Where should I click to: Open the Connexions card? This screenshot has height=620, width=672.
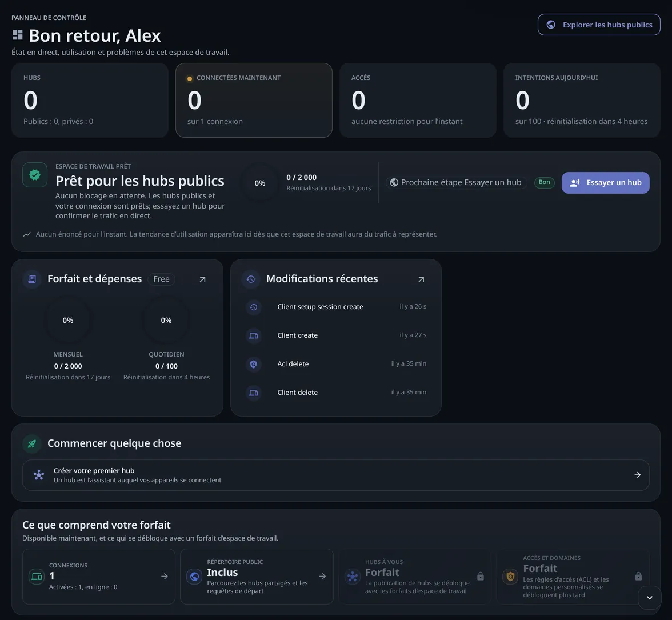click(98, 577)
